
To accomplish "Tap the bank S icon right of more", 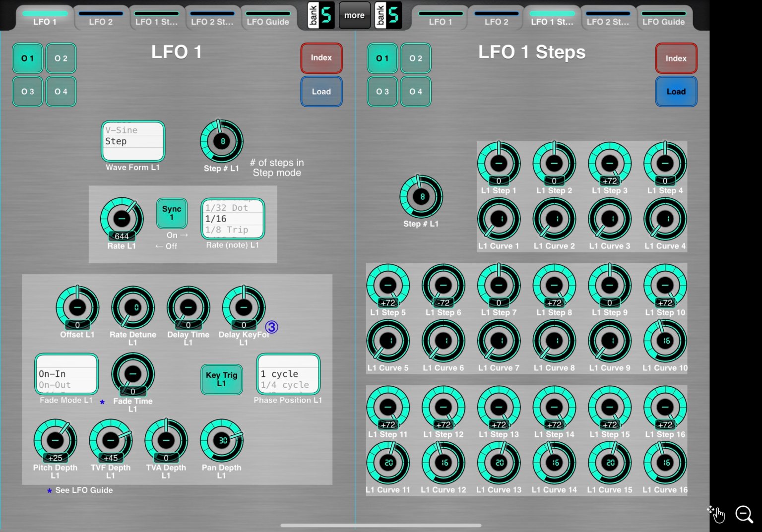I will click(x=388, y=15).
